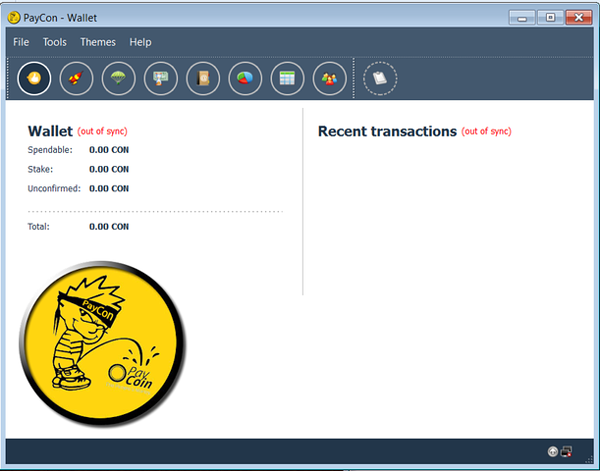Click the Total balance 0.00 CON value

[x=109, y=227]
